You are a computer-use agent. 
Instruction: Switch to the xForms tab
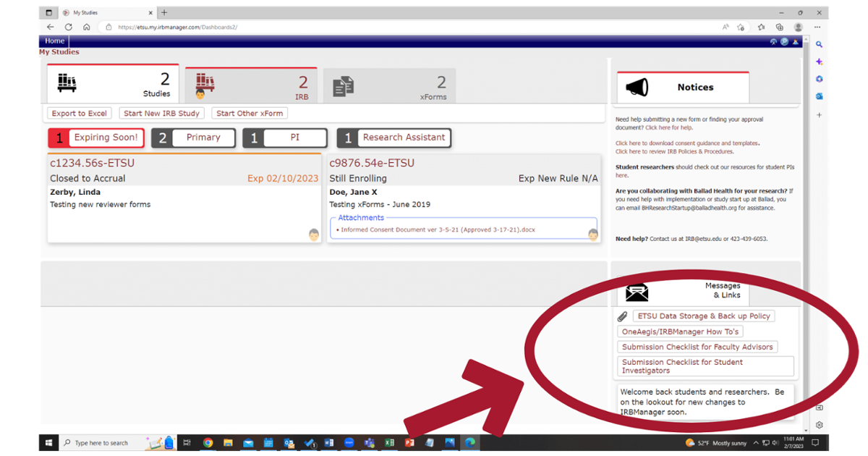[389, 85]
